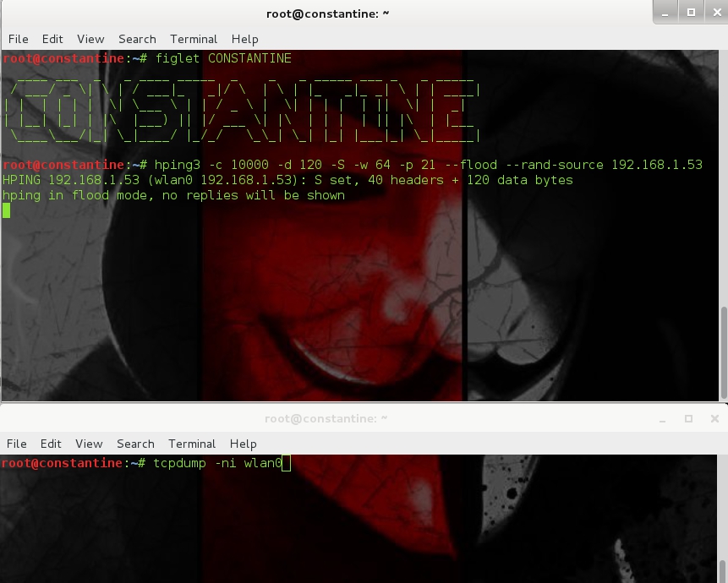This screenshot has width=728, height=583.
Task: Open File menu in the bottom terminal window
Action: 17,444
